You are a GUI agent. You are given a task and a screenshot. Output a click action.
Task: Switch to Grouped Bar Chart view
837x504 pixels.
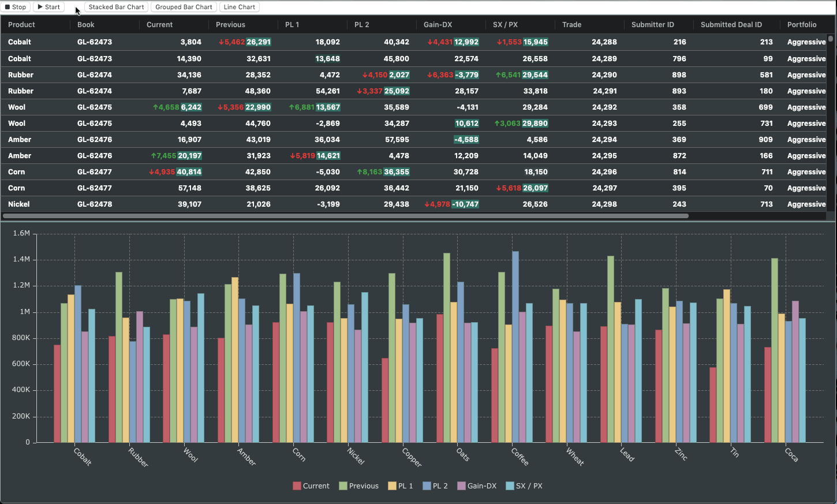(184, 7)
